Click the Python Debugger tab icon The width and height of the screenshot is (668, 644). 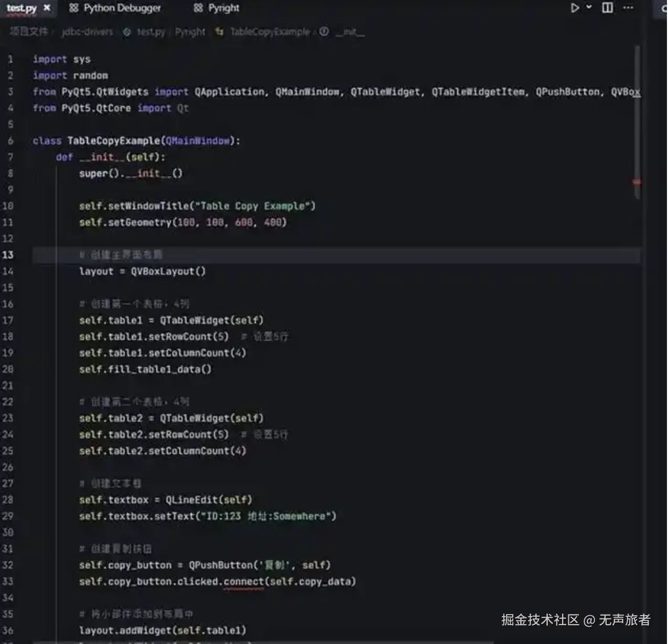pyautogui.click(x=73, y=8)
